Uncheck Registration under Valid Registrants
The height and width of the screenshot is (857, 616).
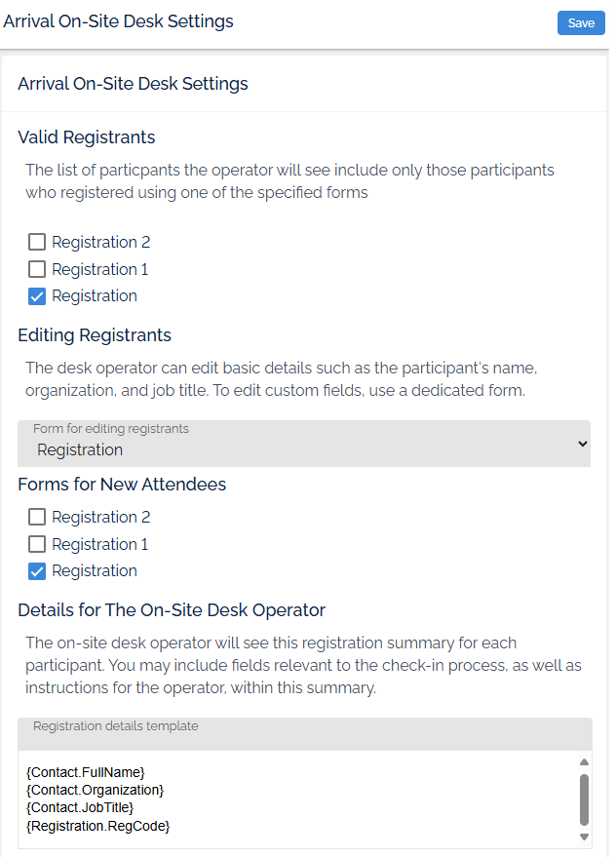click(37, 295)
